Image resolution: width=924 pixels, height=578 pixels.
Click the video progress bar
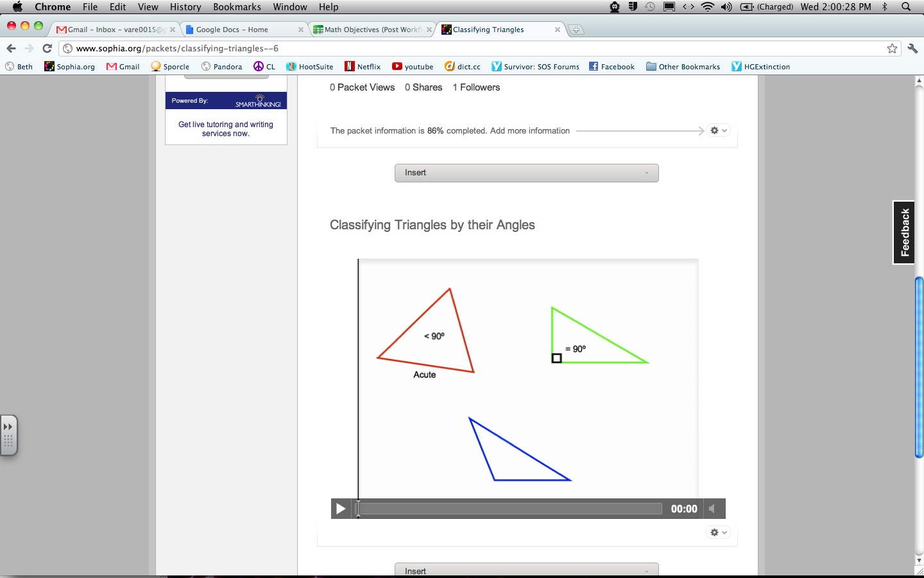[x=511, y=509]
